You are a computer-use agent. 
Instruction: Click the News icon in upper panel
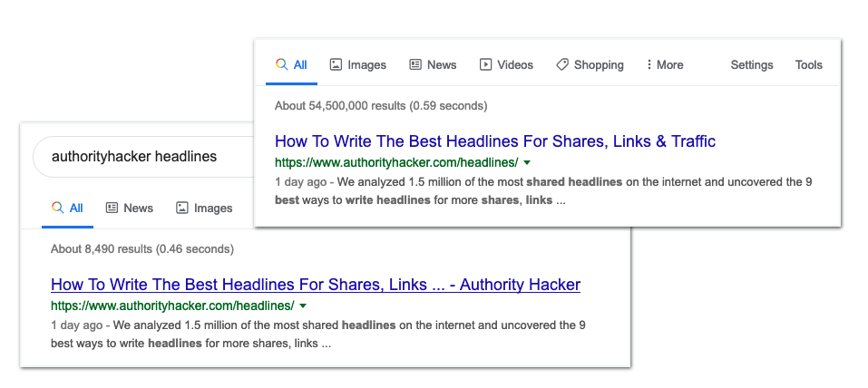click(415, 64)
